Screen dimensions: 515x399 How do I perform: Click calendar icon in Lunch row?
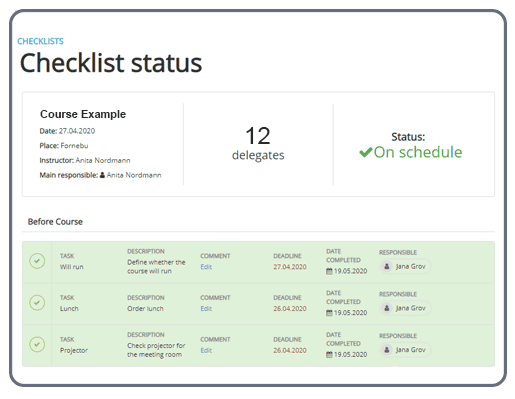pyautogui.click(x=329, y=313)
